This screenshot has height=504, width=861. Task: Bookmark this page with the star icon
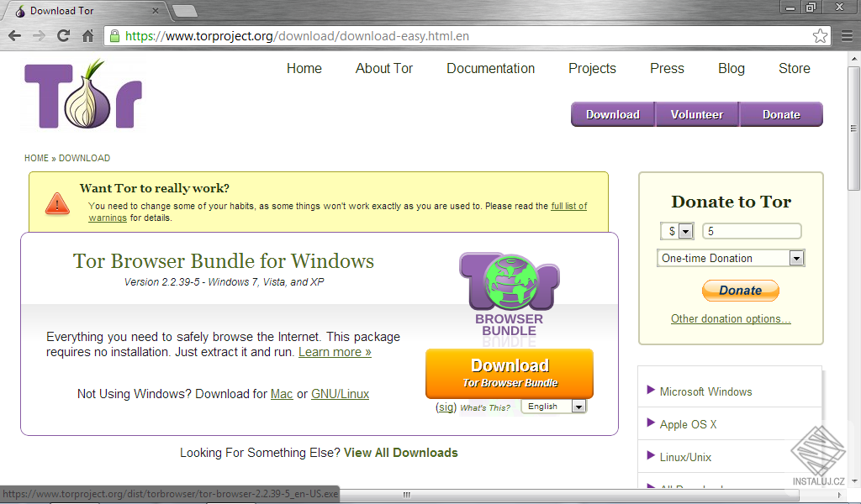coord(820,36)
